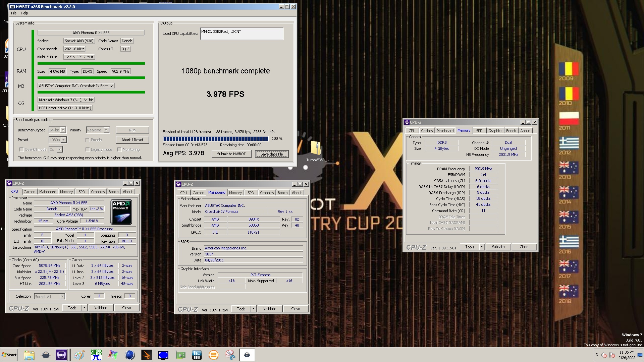Click the Run button
644x362 pixels.
point(132,130)
